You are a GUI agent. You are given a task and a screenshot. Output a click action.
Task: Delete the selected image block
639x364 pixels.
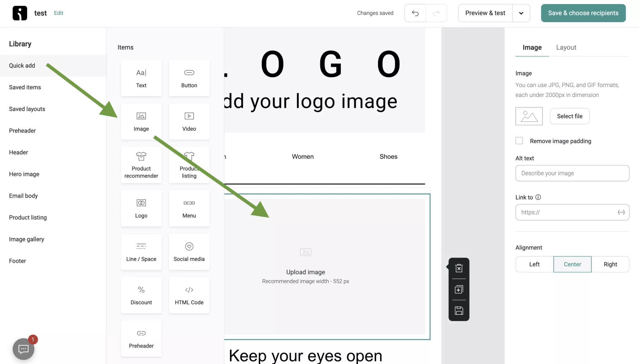(x=459, y=268)
